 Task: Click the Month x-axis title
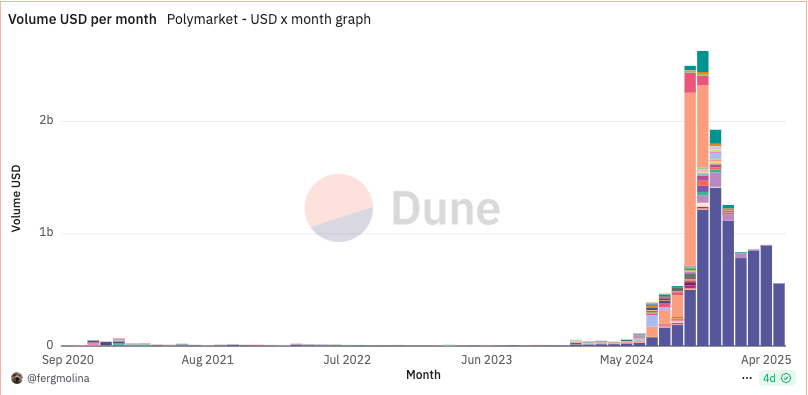[423, 374]
